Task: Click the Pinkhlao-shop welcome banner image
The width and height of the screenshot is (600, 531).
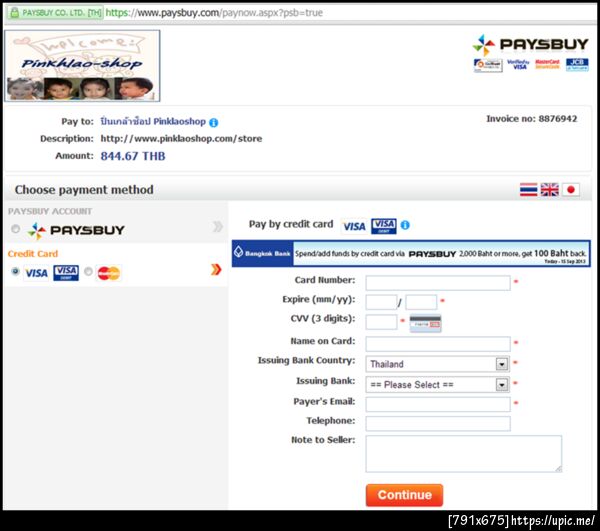Action: (82, 66)
